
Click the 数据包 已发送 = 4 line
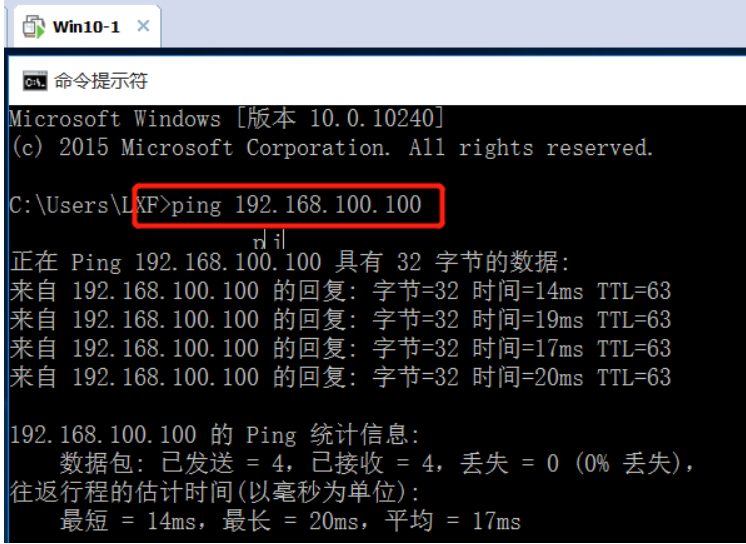pyautogui.click(x=377, y=463)
